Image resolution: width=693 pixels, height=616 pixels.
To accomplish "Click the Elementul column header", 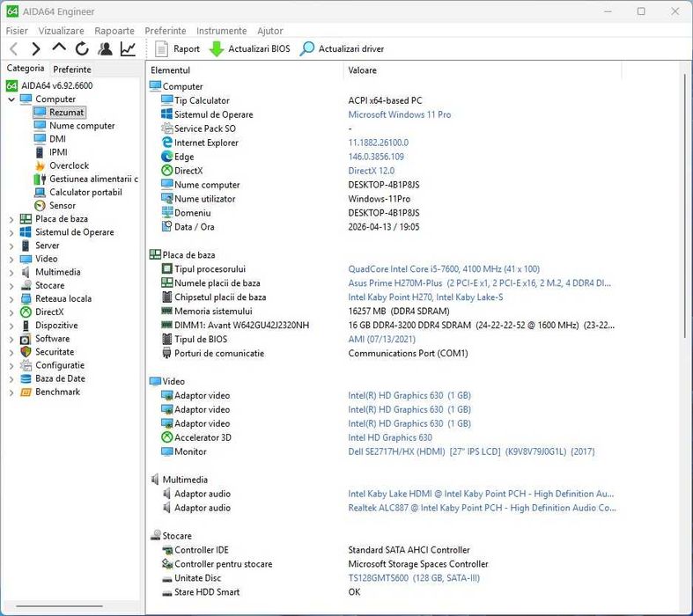I will tap(245, 70).
